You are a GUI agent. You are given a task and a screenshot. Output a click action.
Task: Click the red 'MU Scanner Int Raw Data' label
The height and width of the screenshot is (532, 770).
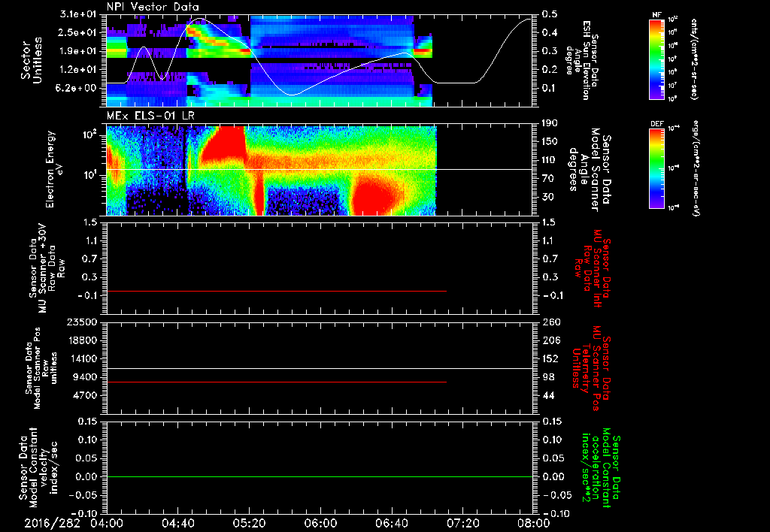[x=594, y=268]
